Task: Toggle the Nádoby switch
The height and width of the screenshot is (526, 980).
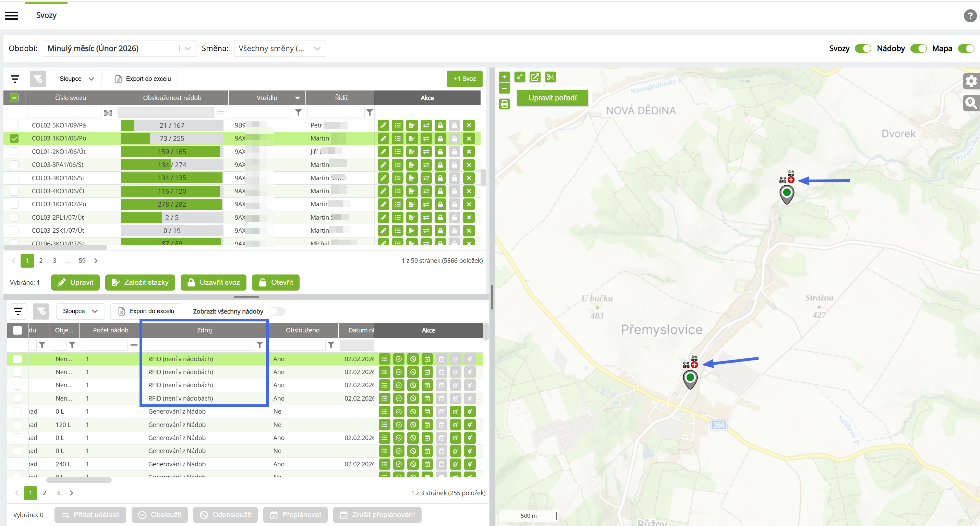Action: click(x=918, y=48)
